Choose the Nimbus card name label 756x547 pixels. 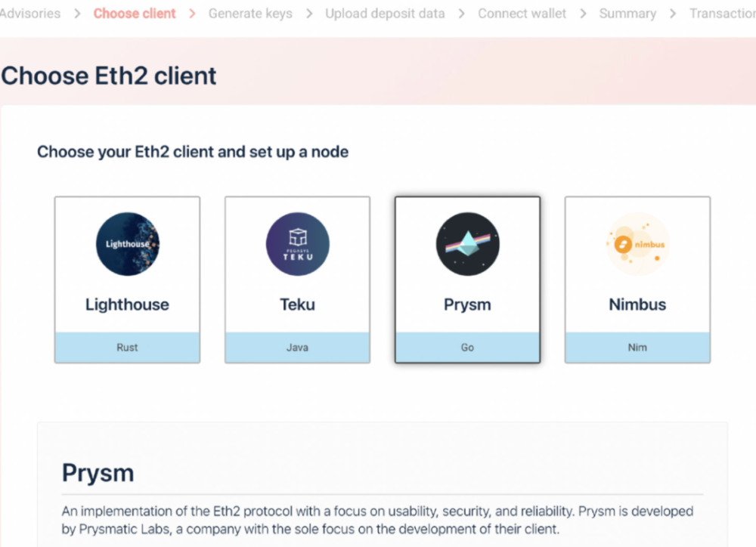pos(637,304)
